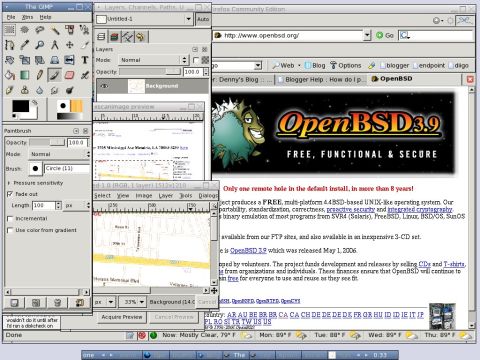Hide the Background layer using eye icon
Image resolution: width=480 pixels, height=360 pixels.
pyautogui.click(x=104, y=86)
